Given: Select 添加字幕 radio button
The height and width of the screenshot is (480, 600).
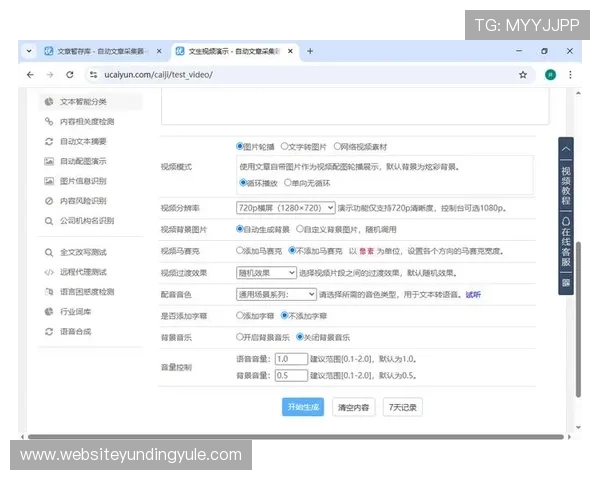Looking at the screenshot, I should point(240,315).
